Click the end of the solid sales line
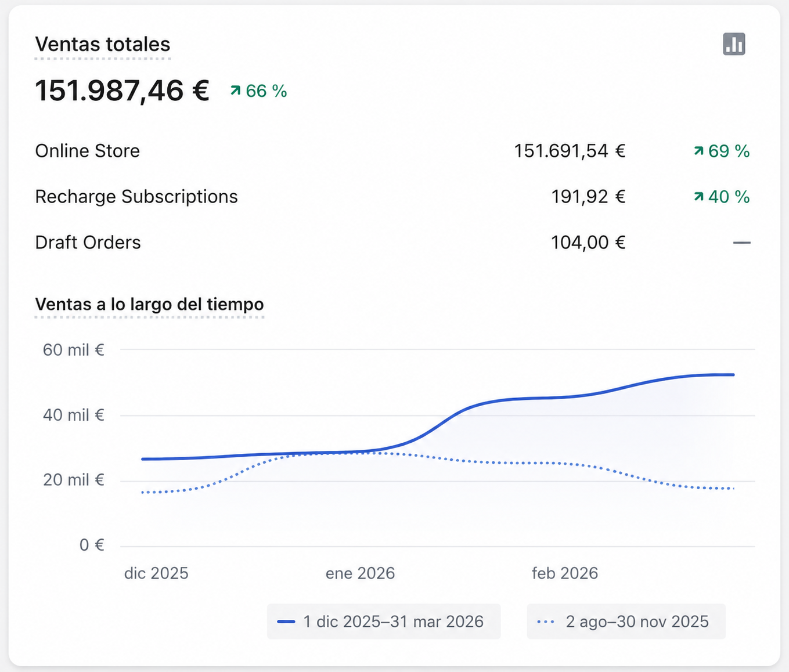 pos(733,375)
